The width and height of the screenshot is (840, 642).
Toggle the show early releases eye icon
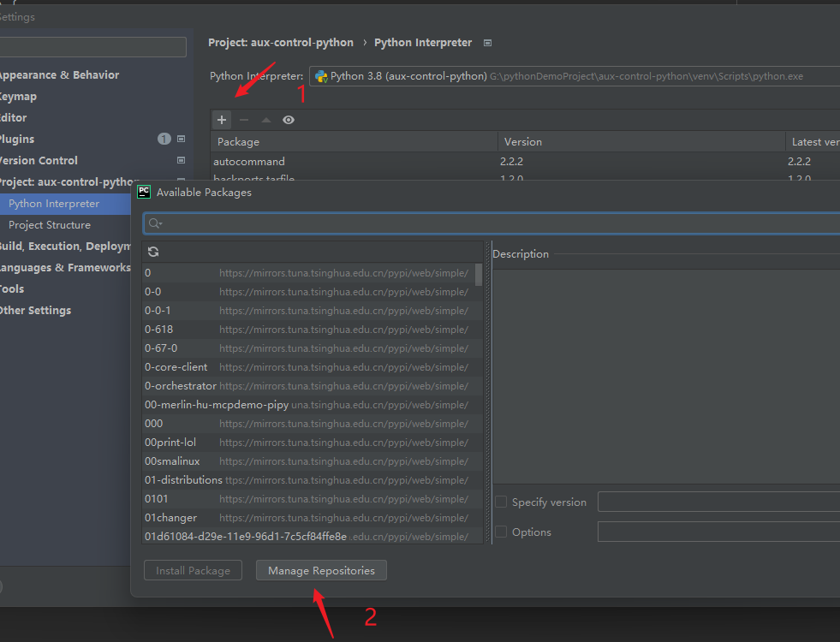pos(289,120)
